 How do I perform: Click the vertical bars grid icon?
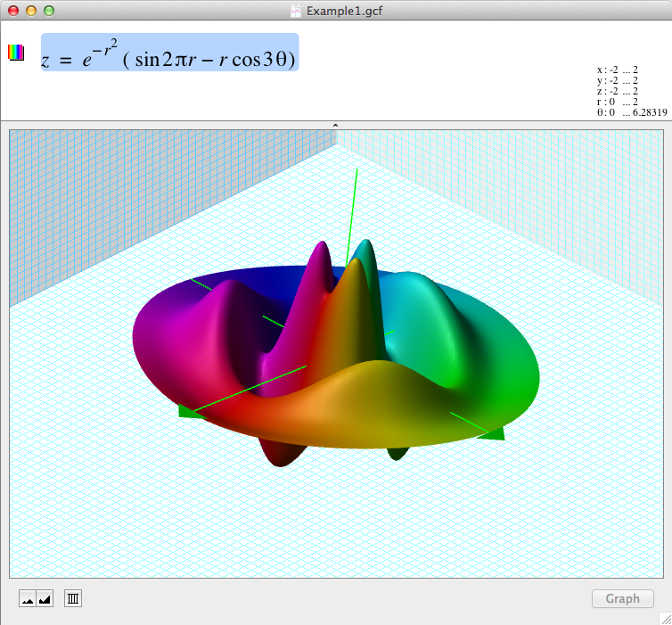pyautogui.click(x=73, y=598)
